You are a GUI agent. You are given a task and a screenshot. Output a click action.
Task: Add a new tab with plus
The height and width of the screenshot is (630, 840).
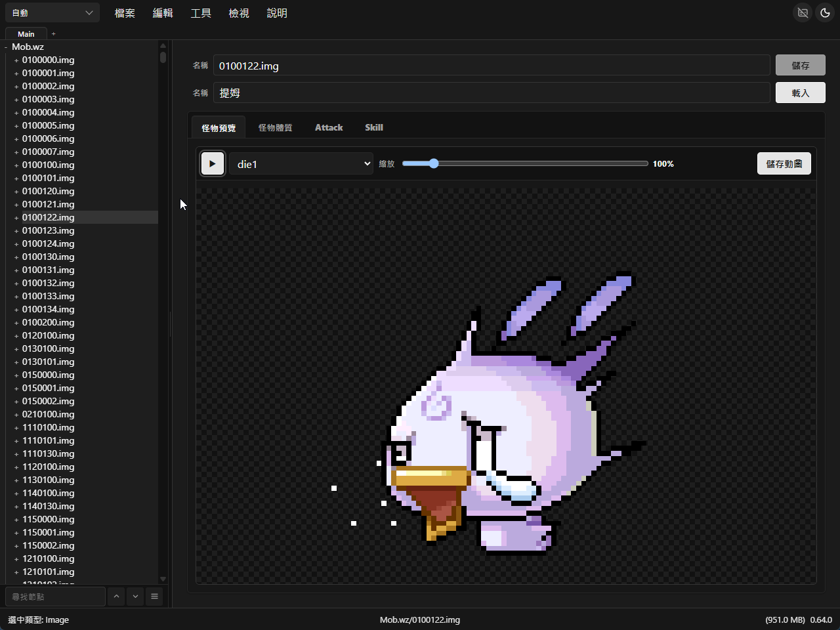click(x=54, y=33)
